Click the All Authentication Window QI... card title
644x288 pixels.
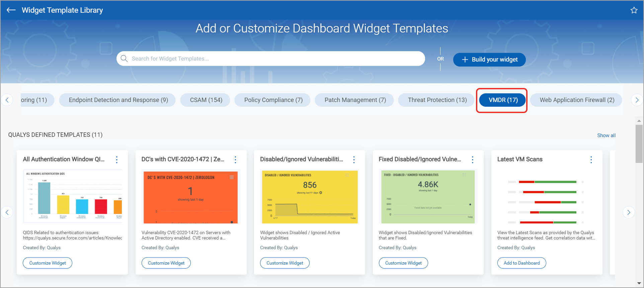click(x=64, y=159)
